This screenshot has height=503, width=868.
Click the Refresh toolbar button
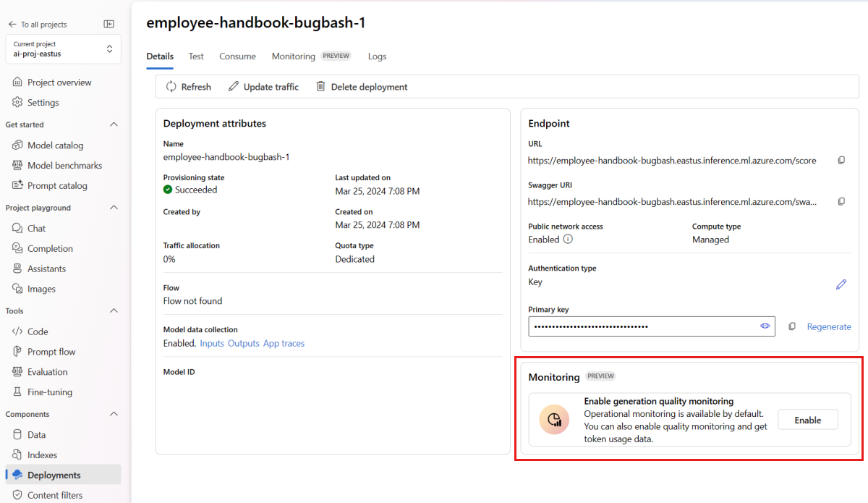tap(189, 87)
